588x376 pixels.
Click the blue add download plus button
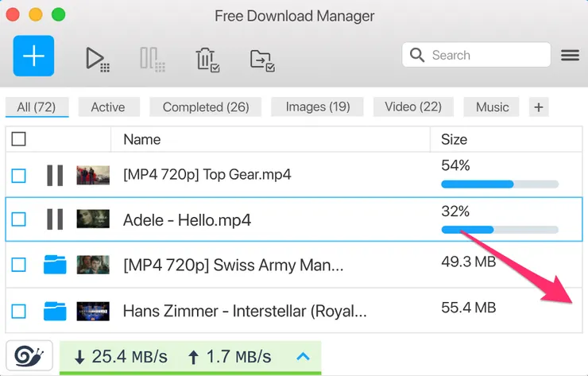pyautogui.click(x=33, y=56)
